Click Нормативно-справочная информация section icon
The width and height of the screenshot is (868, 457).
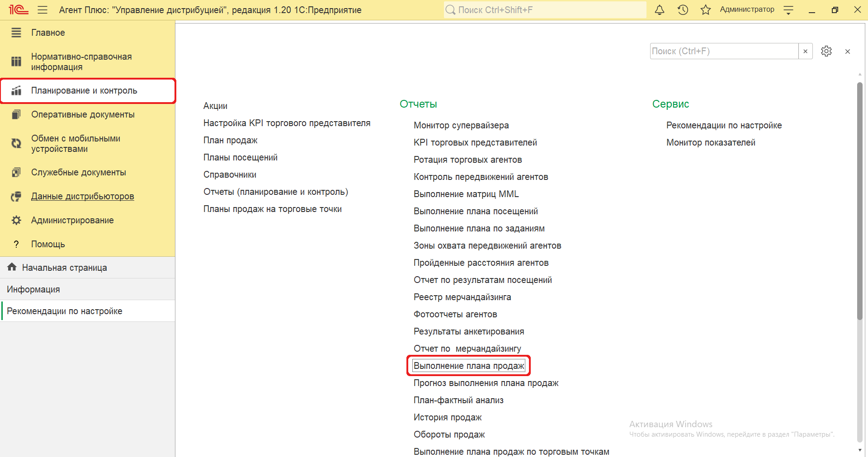pyautogui.click(x=16, y=61)
